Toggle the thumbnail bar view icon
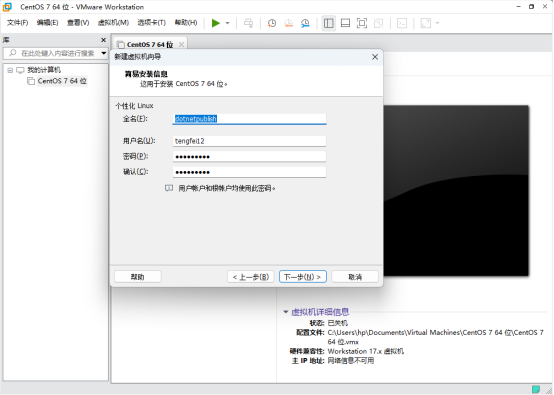Viewport: 554px width, 395px height. pos(345,23)
